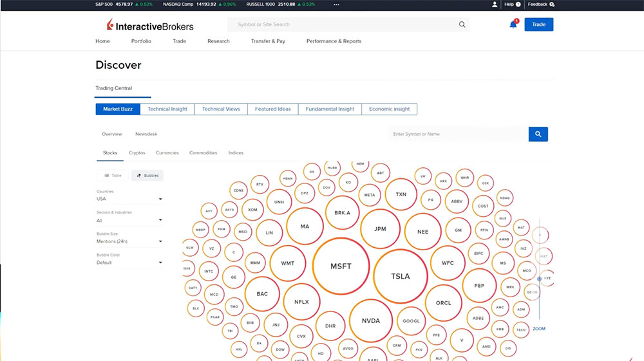Select the Stocks tab
The width and height of the screenshot is (644, 361).
pyautogui.click(x=110, y=153)
